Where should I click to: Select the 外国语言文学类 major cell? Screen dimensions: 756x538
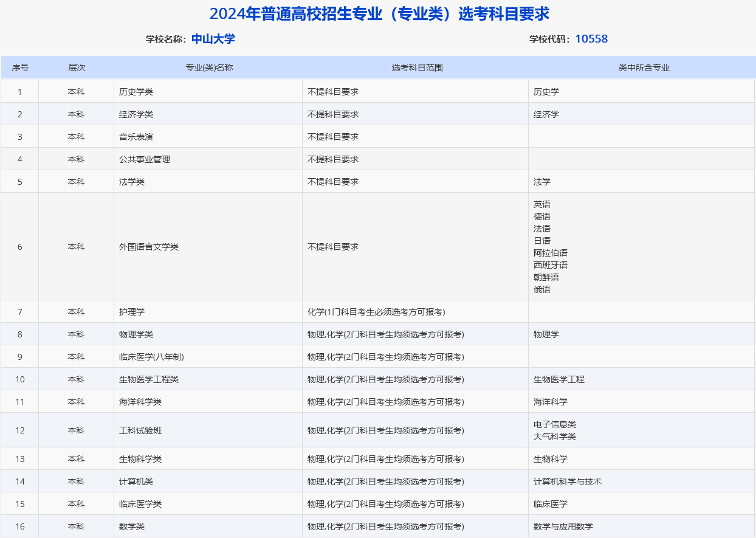tap(208, 247)
